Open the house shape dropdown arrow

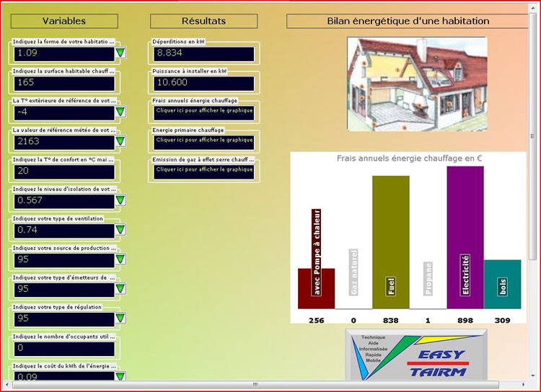pos(120,53)
